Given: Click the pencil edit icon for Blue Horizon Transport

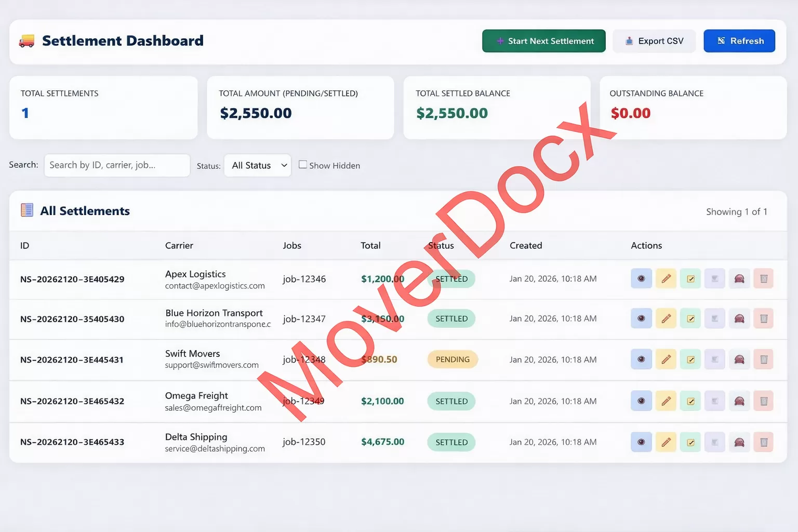Looking at the screenshot, I should click(666, 319).
